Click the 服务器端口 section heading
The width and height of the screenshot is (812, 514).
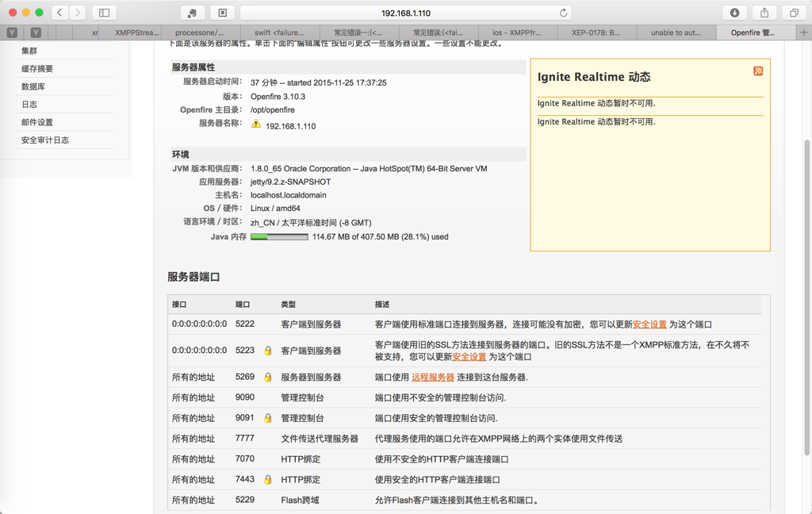(193, 277)
